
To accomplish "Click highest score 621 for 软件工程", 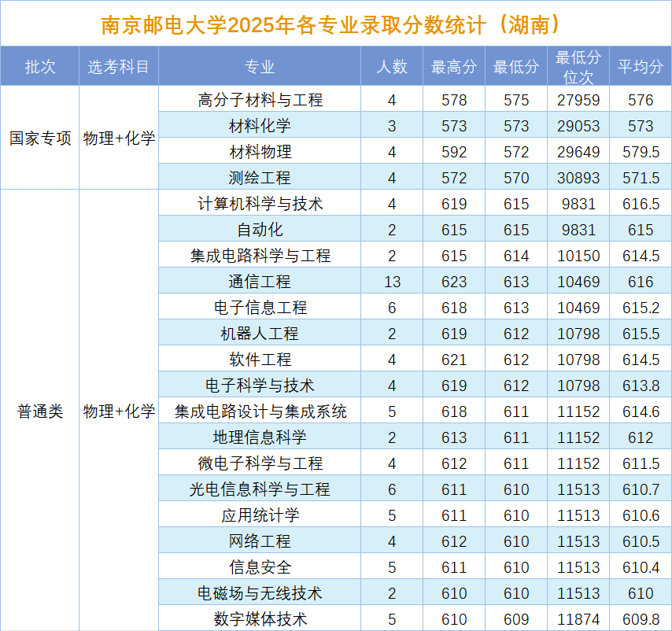I will tap(454, 359).
